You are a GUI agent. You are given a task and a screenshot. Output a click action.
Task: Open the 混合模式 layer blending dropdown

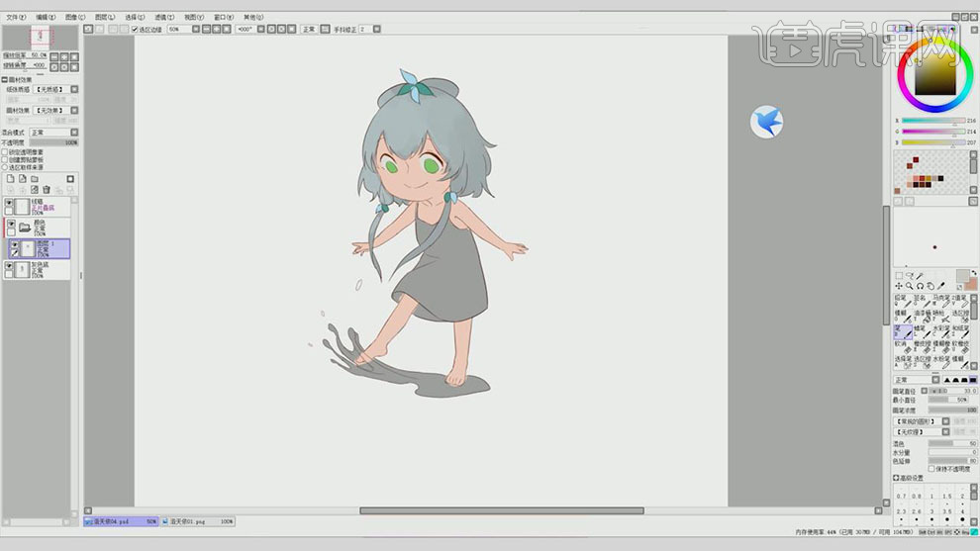tap(53, 133)
